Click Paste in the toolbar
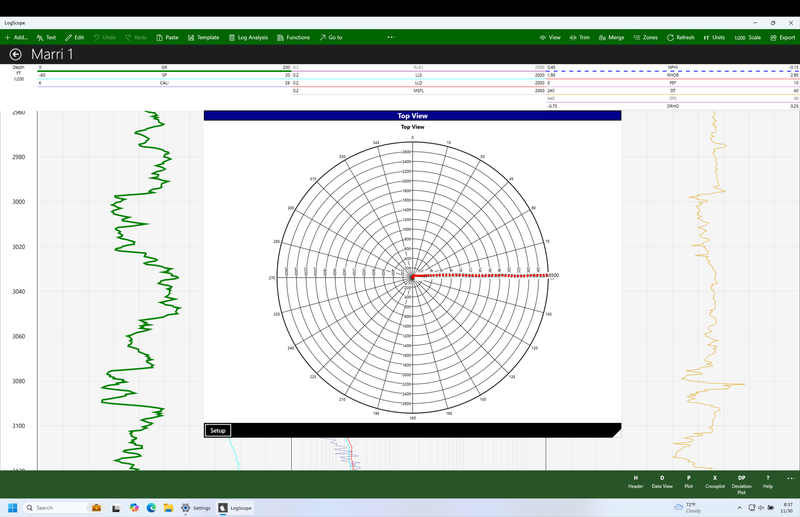 pos(167,37)
